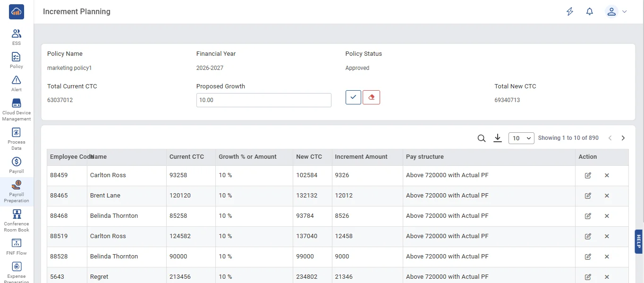Open the notifications bell
Screen dimensions: 644x283
(x=589, y=12)
